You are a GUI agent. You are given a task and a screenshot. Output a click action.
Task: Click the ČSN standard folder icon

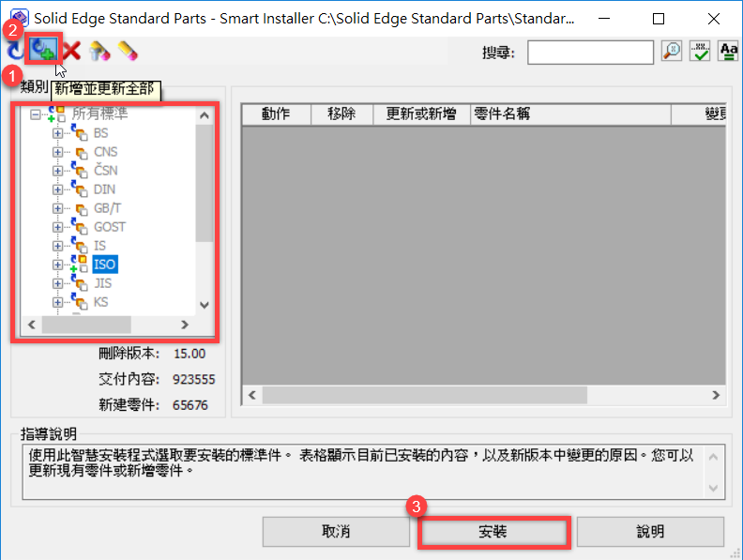(x=79, y=170)
